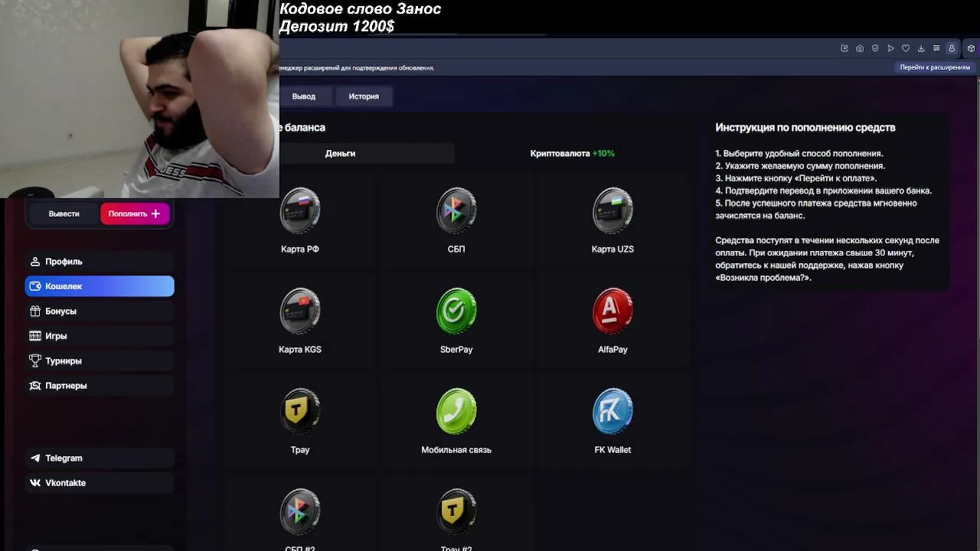Click the Инструкция по пополнению средств heading
980x551 pixels.
pyautogui.click(x=805, y=127)
